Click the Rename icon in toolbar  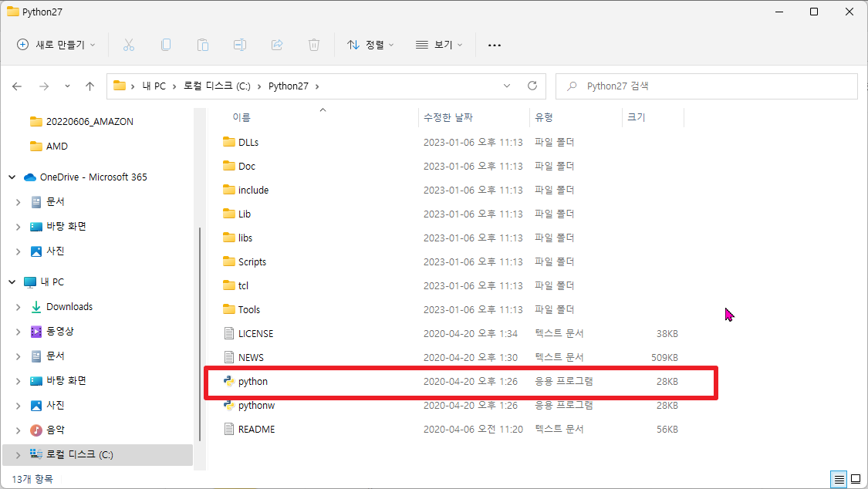tap(240, 45)
